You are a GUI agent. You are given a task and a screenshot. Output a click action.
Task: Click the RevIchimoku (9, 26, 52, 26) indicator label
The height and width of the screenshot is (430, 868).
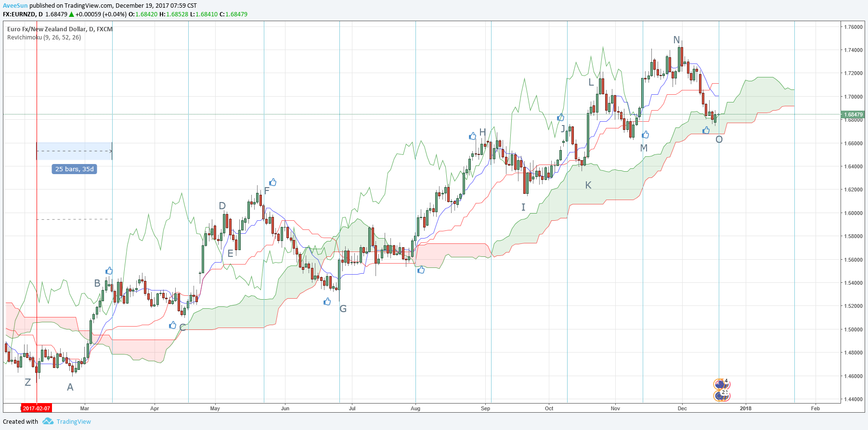[44, 37]
